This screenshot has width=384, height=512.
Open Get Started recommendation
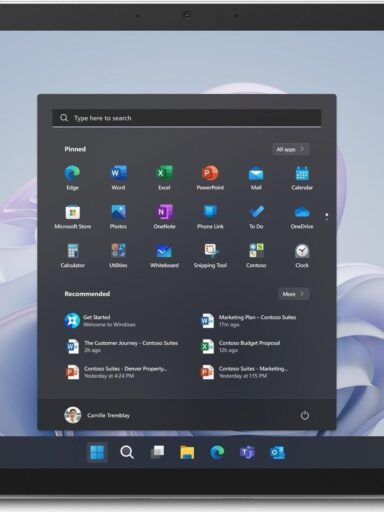[x=100, y=321]
